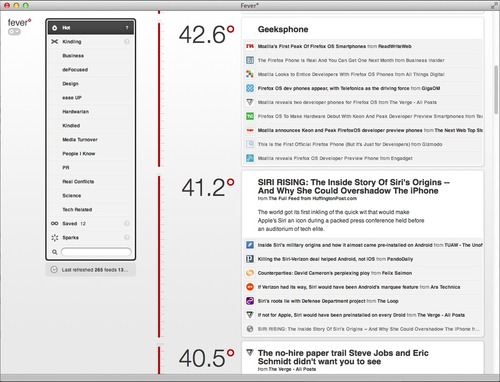500x382 pixels.
Task: Click The Verge favicon by Mozilla reveals two developer phones
Action: tap(250, 102)
